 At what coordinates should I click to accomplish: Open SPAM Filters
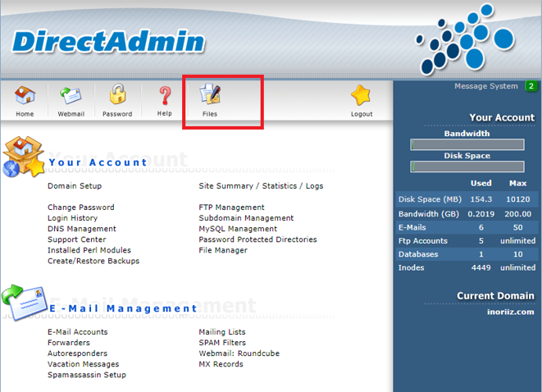pos(222,343)
